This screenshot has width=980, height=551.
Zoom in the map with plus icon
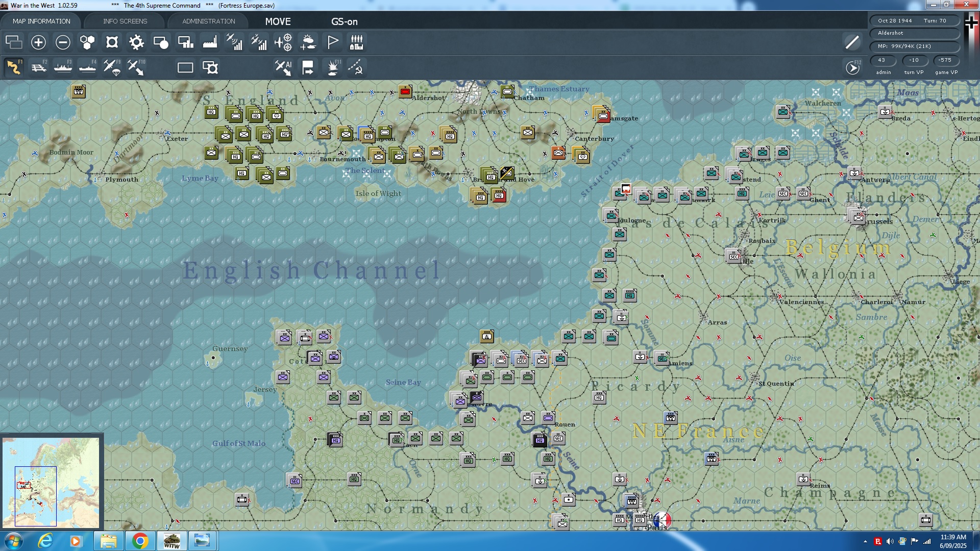pos(38,42)
